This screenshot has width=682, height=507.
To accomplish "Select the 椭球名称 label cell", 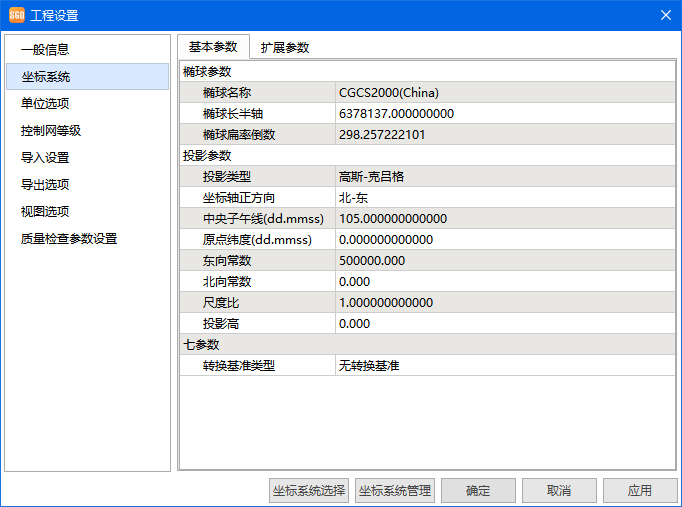I will coord(257,93).
